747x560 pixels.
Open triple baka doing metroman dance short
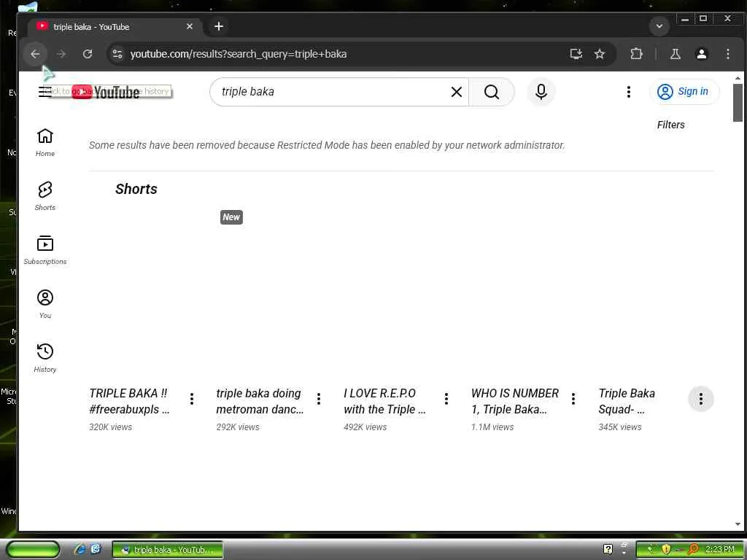[x=260, y=402]
